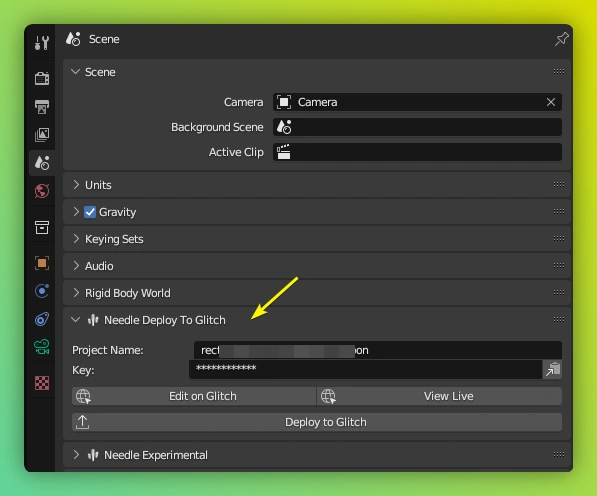597x496 pixels.
Task: Open the Physics properties tab
Action: 42,291
